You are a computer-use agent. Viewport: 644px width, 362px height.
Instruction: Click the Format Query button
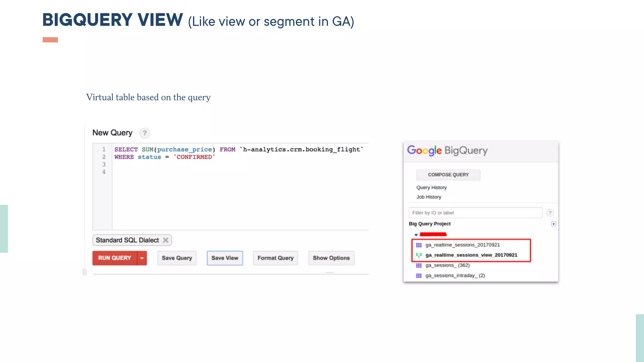tap(275, 258)
